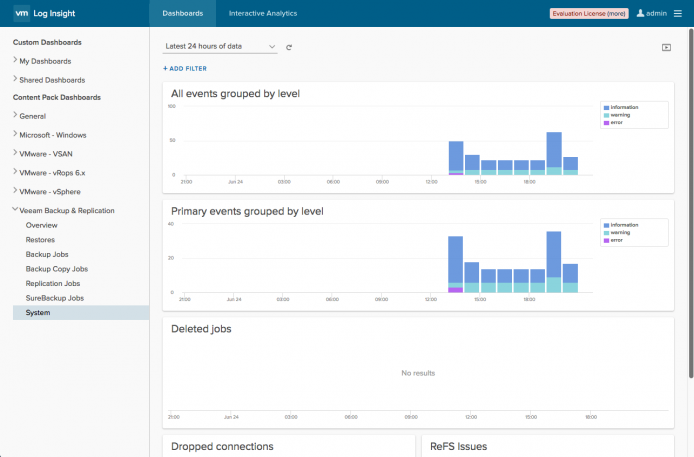Image resolution: width=694 pixels, height=457 pixels.
Task: Open the Backup Copy Jobs dashboard
Action: pyautogui.click(x=57, y=269)
